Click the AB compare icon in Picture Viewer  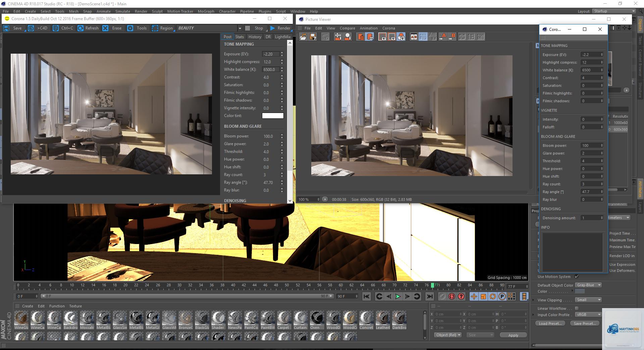coord(414,37)
